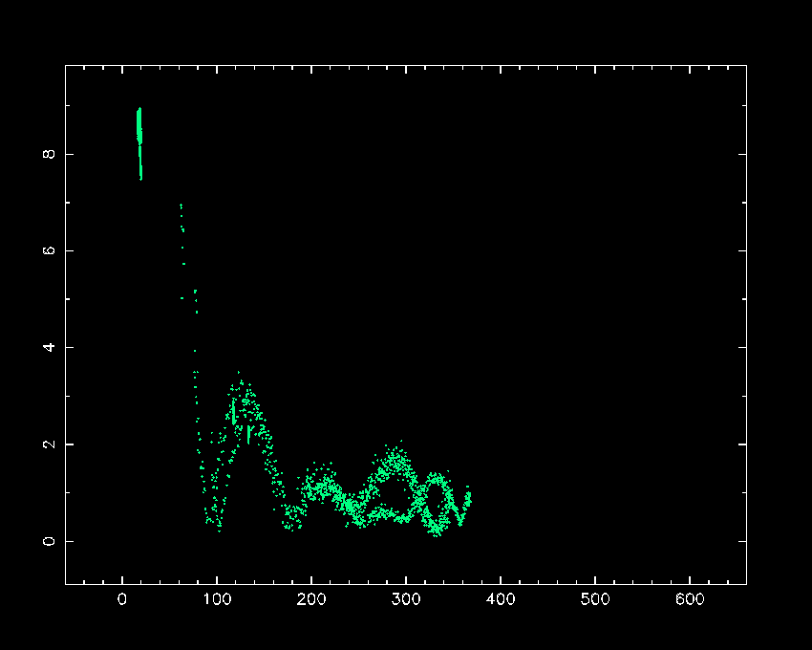Click the x-axis tick label 100
Screen dimensions: 812x650
[x=217, y=599]
